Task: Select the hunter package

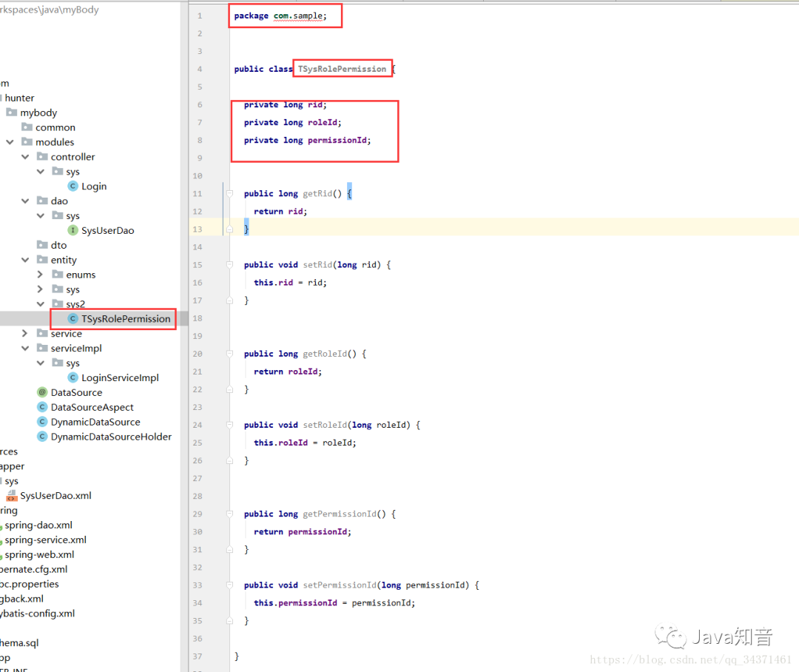Action: [19, 98]
